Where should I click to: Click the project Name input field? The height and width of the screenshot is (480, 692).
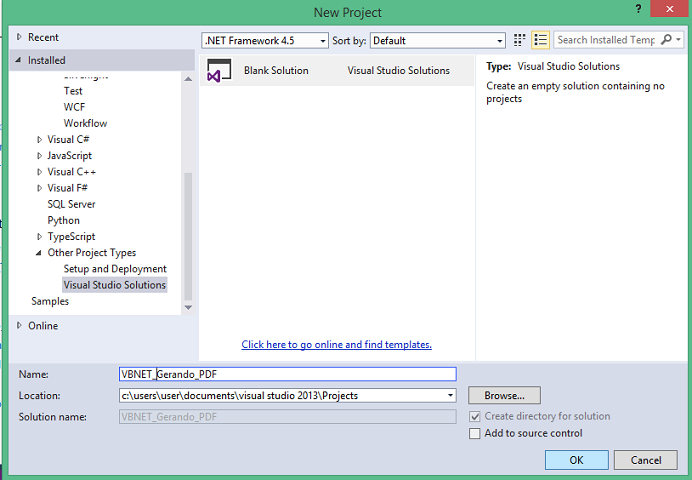(288, 374)
